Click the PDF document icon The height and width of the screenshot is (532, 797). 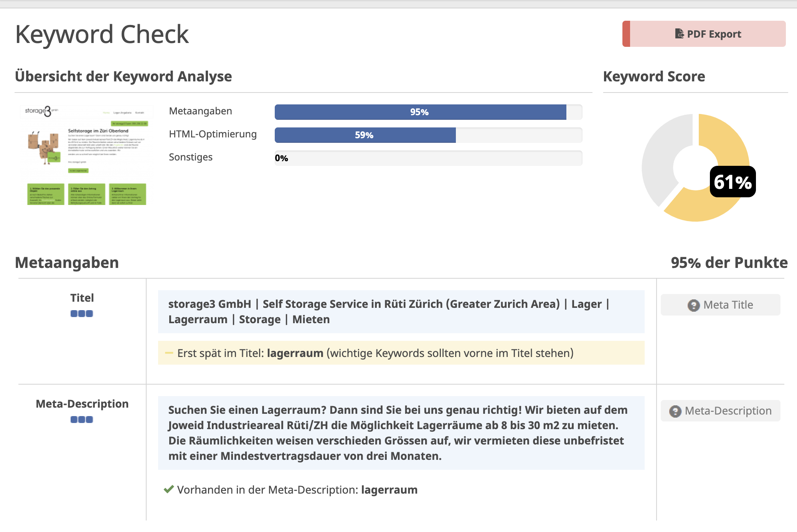[679, 34]
